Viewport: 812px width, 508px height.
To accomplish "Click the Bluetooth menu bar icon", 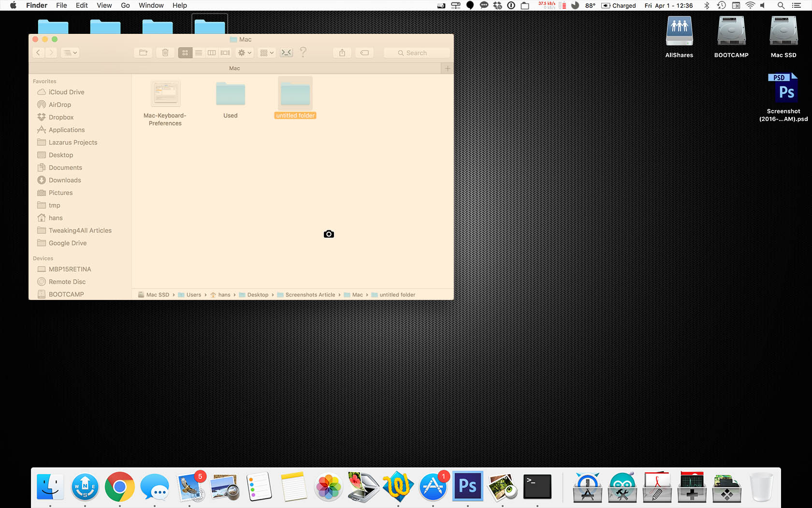I will coord(707,5).
